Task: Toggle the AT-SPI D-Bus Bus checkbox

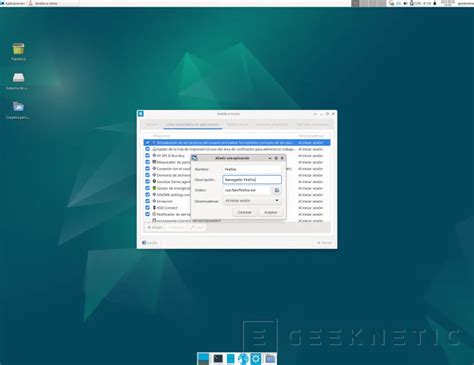Action: pyautogui.click(x=147, y=156)
